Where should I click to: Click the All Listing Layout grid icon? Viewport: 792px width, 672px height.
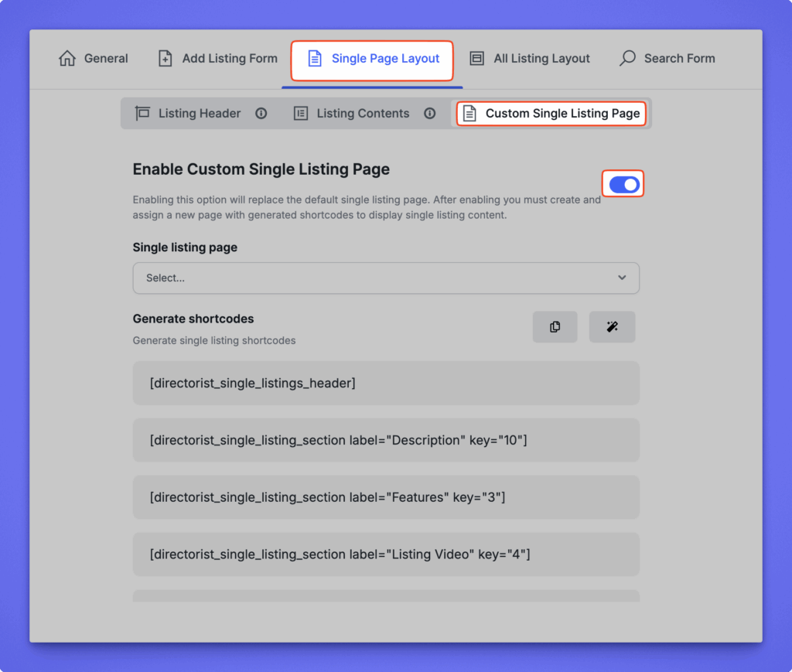tap(477, 59)
